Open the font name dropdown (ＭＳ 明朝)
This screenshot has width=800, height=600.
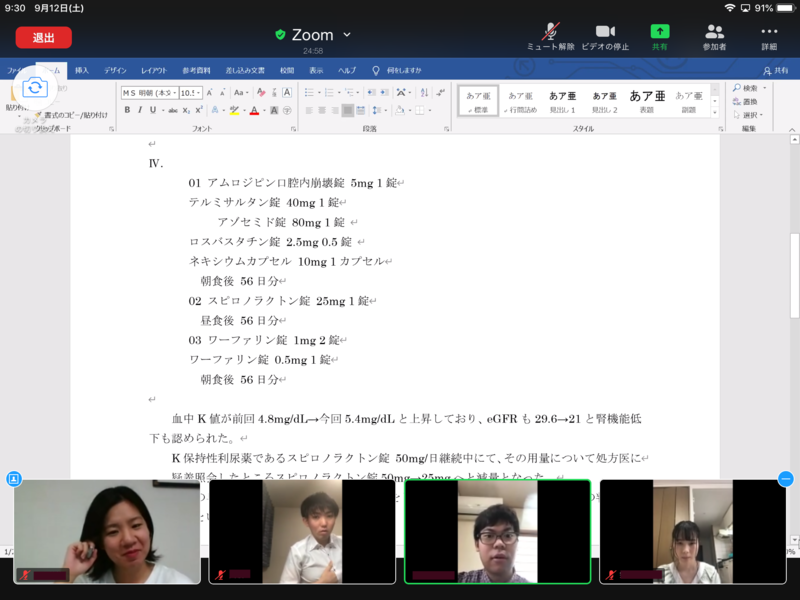coord(147,93)
